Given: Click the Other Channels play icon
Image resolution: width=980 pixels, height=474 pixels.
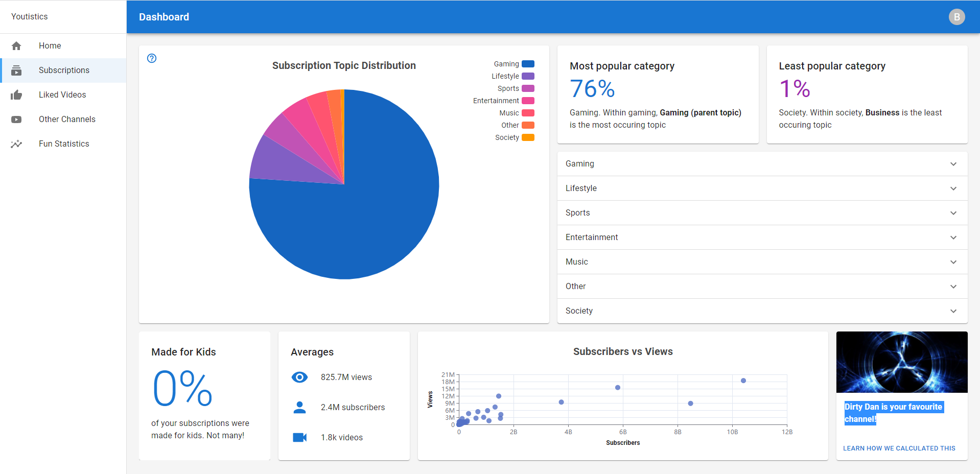Looking at the screenshot, I should point(16,120).
